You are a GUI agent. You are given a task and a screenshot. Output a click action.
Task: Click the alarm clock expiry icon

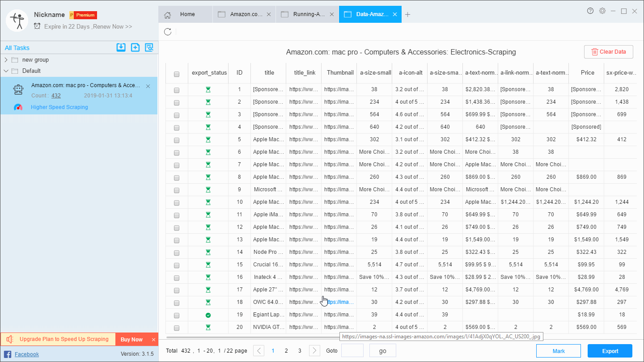[x=37, y=26]
